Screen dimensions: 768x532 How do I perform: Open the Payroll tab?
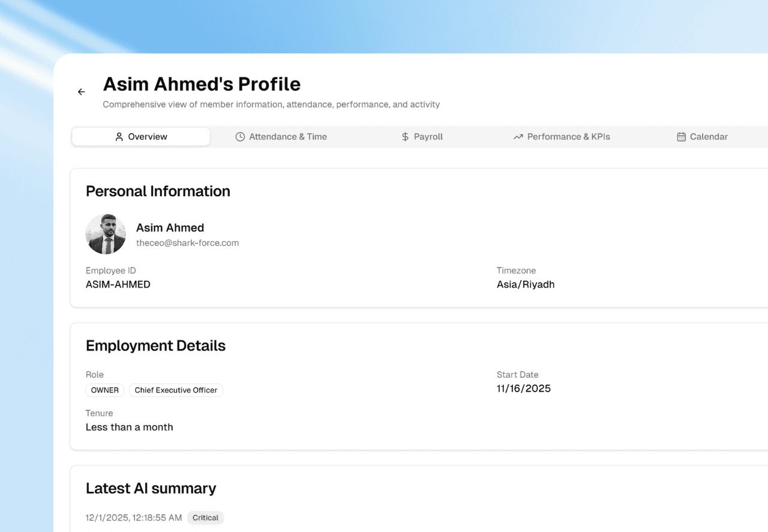tap(422, 137)
